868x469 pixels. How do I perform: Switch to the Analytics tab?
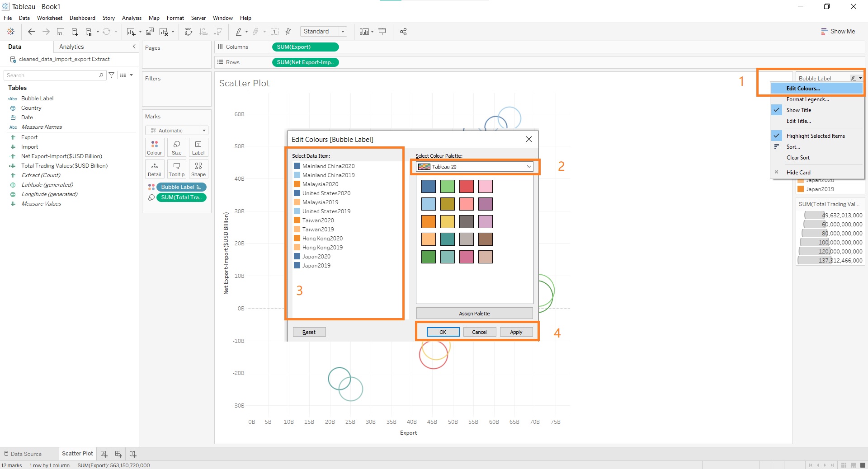click(71, 47)
